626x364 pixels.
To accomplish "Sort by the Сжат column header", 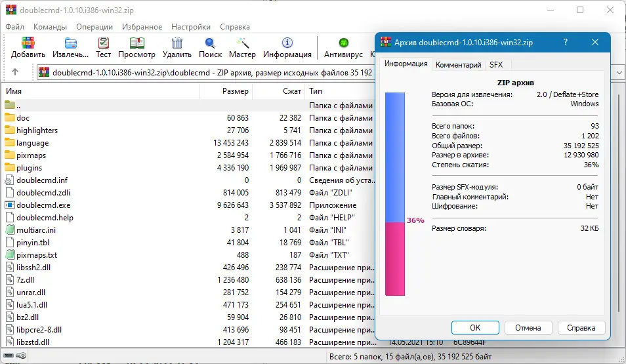I will [x=278, y=91].
